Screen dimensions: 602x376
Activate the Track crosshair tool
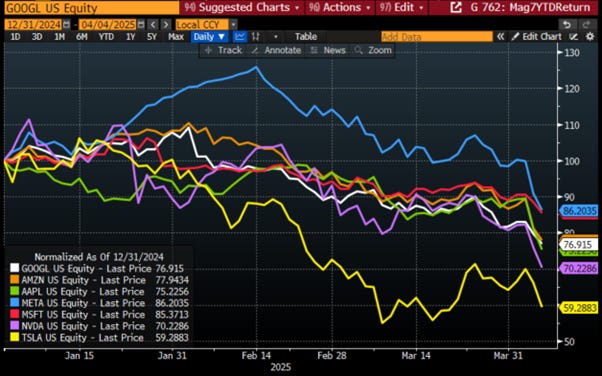[x=223, y=50]
